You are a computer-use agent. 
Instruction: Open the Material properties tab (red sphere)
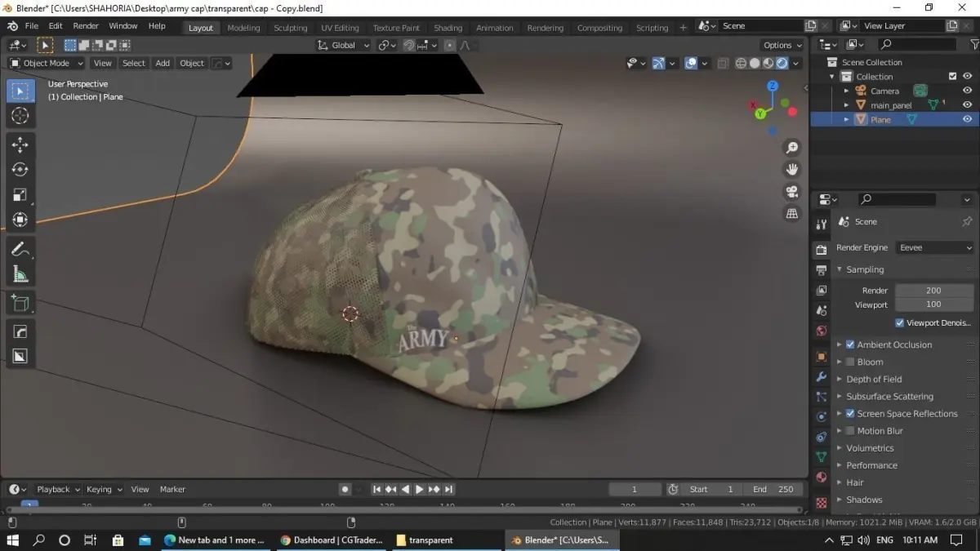click(x=822, y=478)
